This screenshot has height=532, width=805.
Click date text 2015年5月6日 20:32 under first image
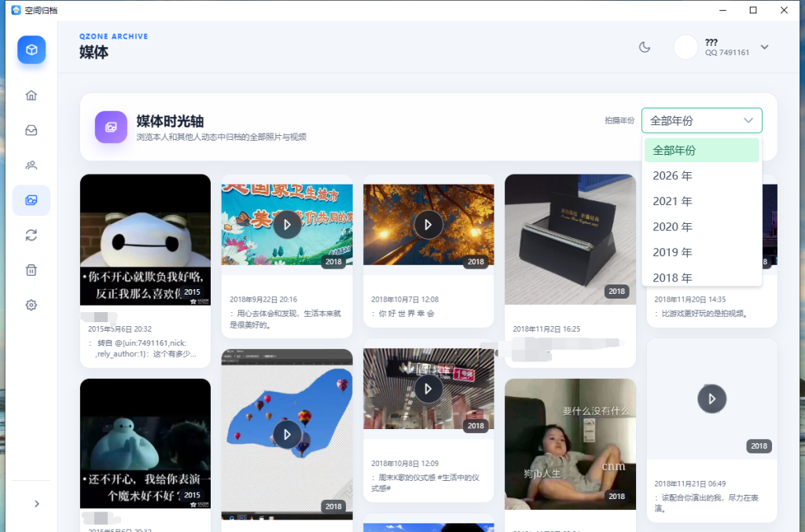[119, 329]
